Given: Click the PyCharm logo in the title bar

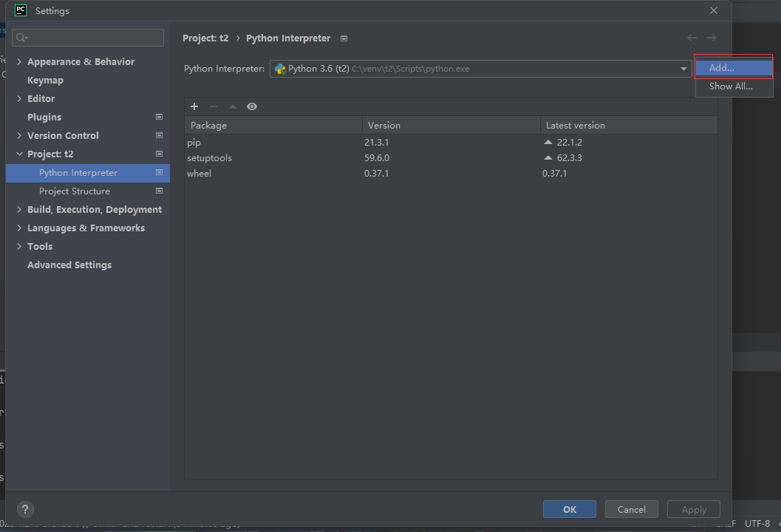Looking at the screenshot, I should pyautogui.click(x=21, y=10).
